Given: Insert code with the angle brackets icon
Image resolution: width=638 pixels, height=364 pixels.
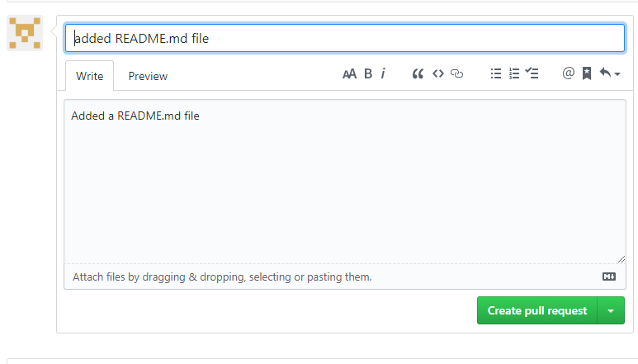Looking at the screenshot, I should click(437, 73).
